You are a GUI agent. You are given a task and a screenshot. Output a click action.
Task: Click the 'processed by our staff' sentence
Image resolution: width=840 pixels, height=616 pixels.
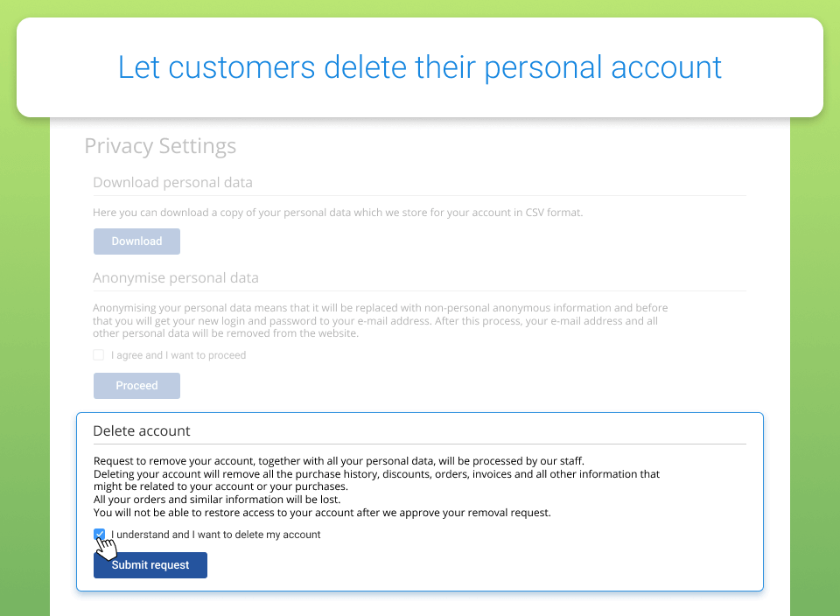click(339, 461)
